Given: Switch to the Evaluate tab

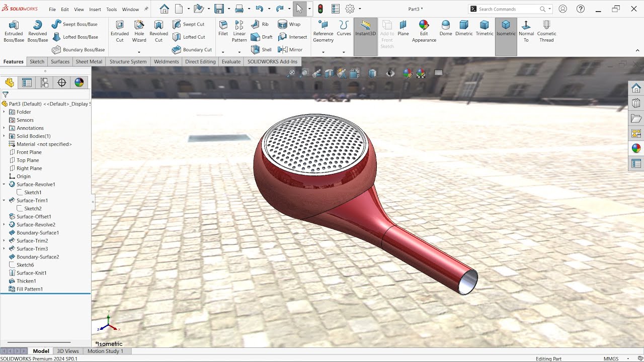Looking at the screenshot, I should tap(231, 61).
